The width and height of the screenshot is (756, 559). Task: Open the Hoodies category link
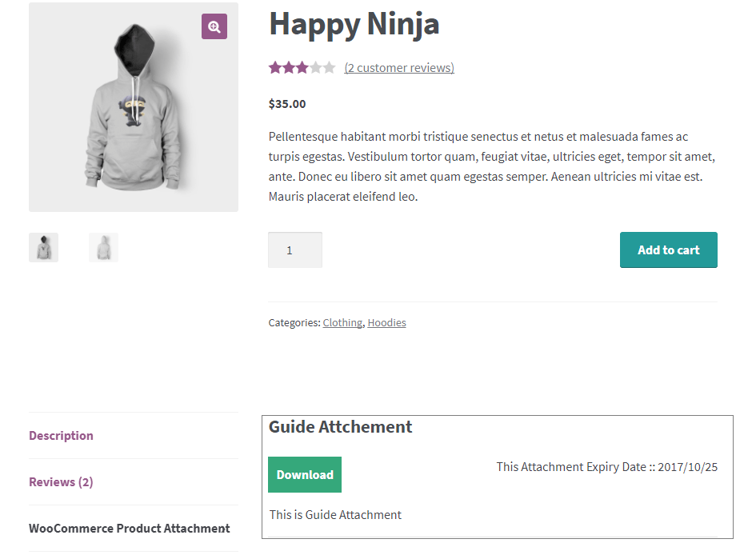[386, 323]
